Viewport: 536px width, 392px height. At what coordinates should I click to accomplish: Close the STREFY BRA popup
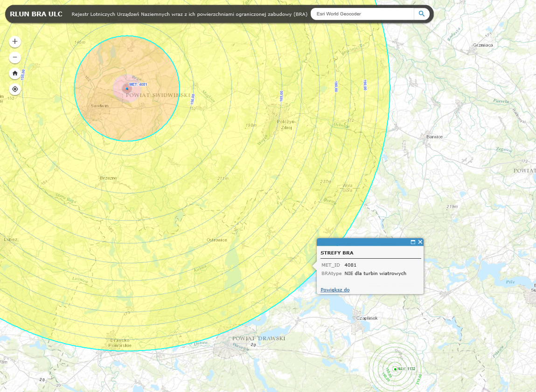[x=420, y=242]
